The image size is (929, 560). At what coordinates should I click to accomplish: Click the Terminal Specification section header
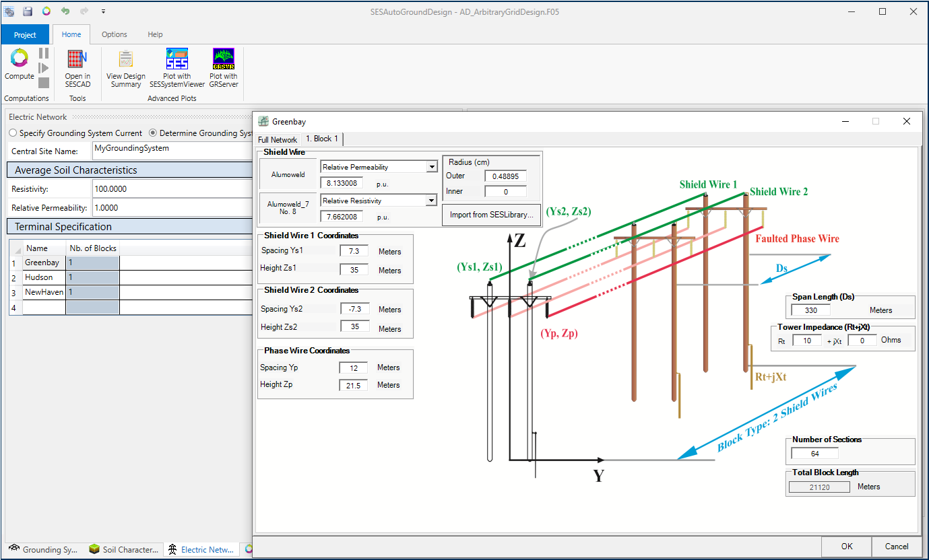[129, 227]
